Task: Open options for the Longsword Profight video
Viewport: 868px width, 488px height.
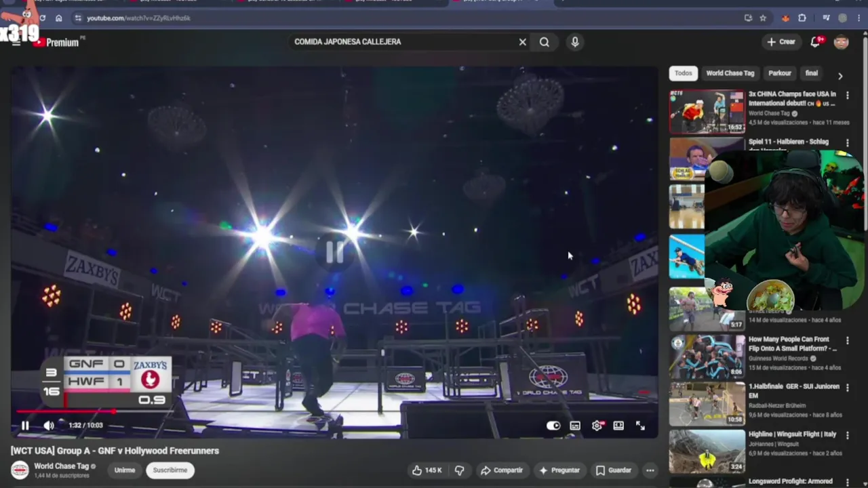Action: [847, 482]
